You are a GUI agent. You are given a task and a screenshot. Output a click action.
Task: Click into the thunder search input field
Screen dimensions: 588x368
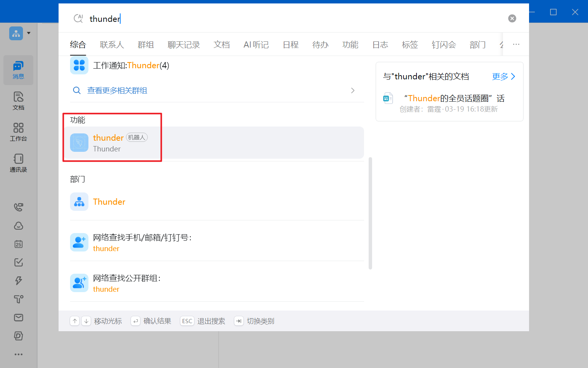[268, 19]
